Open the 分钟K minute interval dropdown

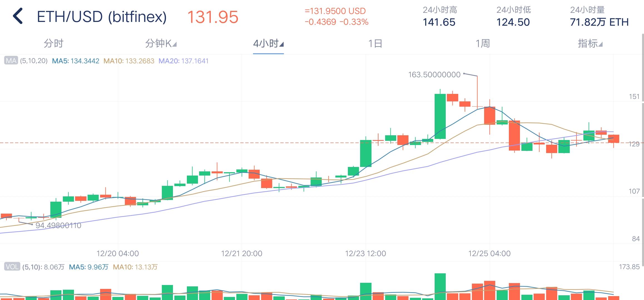(161, 43)
